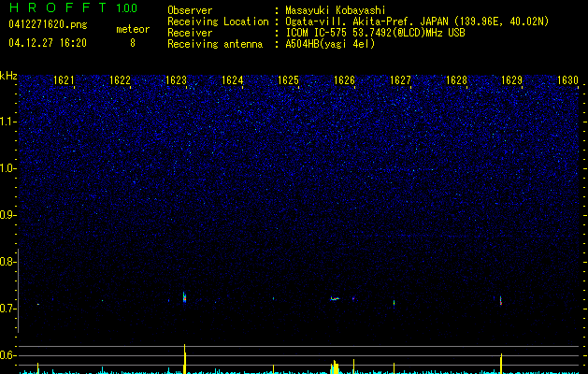
Task: Click the meteor echo just before 1629
Action: tap(501, 300)
